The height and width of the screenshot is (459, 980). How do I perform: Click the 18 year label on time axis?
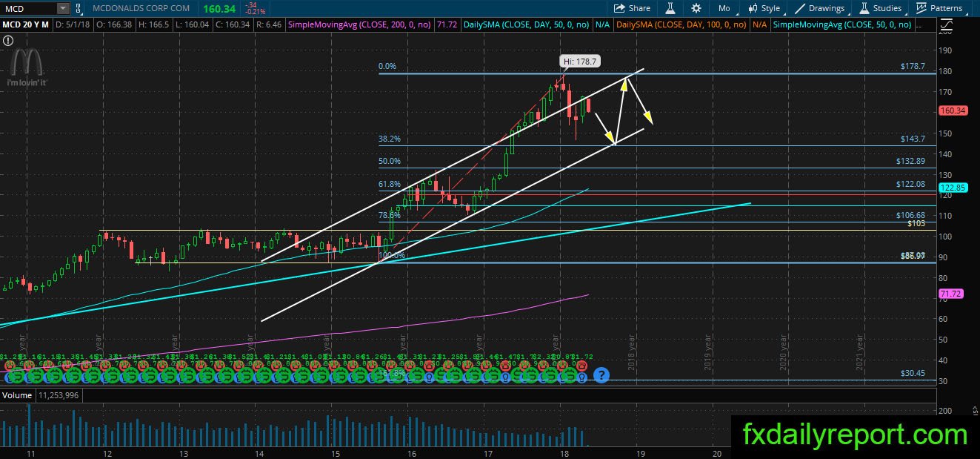(x=564, y=452)
